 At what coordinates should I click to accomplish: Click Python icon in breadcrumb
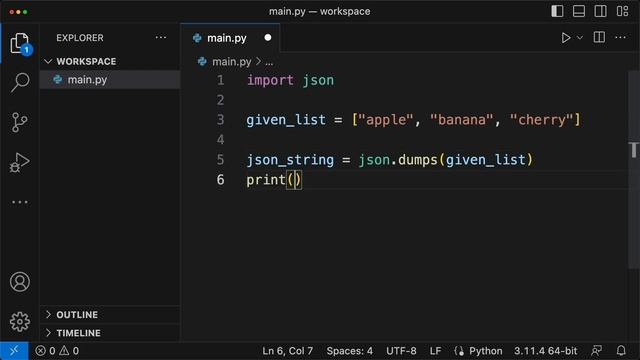[x=202, y=62]
